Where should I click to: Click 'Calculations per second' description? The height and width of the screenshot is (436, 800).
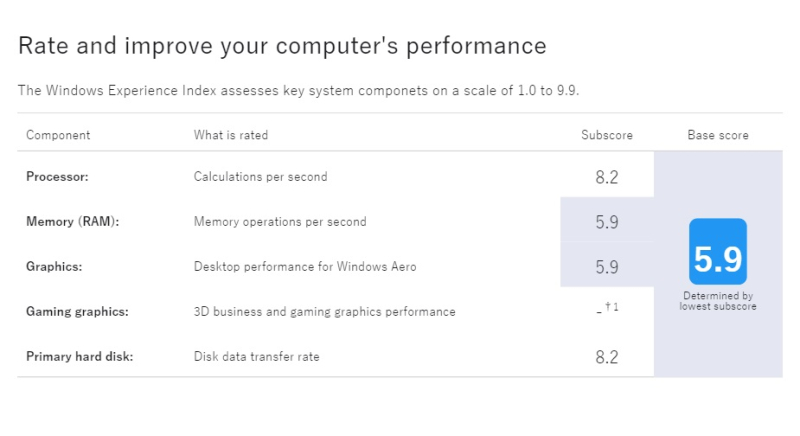pyautogui.click(x=260, y=177)
